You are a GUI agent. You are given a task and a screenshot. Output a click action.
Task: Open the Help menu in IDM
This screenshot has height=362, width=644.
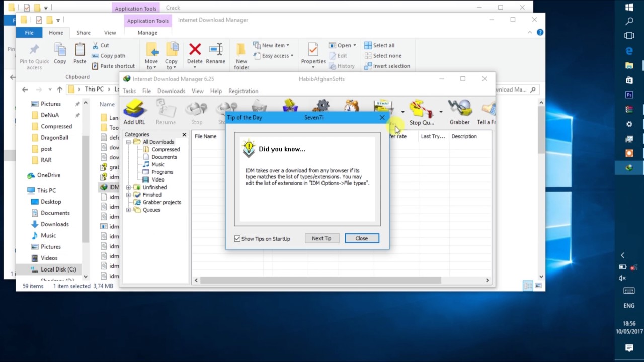pos(216,91)
